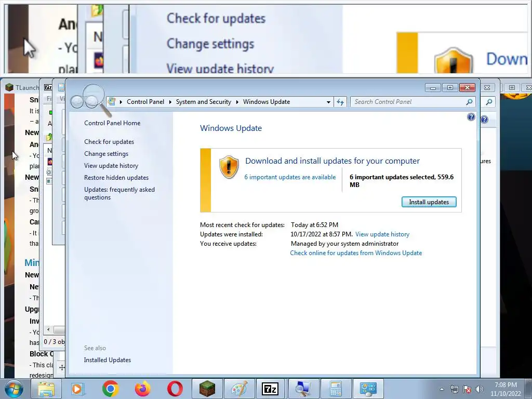This screenshot has height=399, width=532.
Task: Switch to the Calculator taskbar icon
Action: pos(335,389)
